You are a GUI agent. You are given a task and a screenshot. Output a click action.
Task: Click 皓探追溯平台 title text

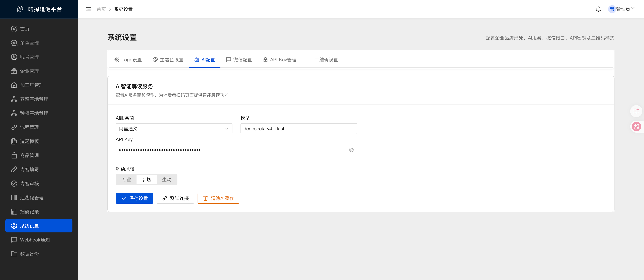[45, 9]
